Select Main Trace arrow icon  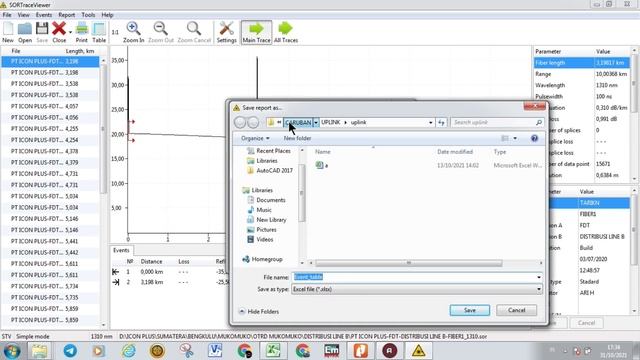coord(256,32)
